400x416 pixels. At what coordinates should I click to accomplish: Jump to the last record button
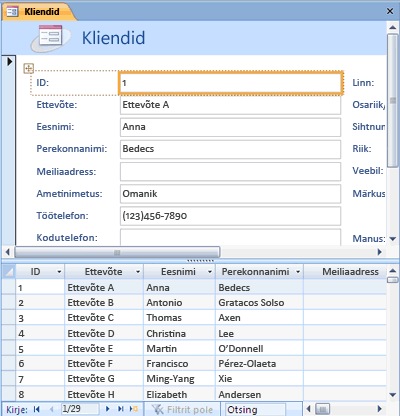tap(121, 409)
